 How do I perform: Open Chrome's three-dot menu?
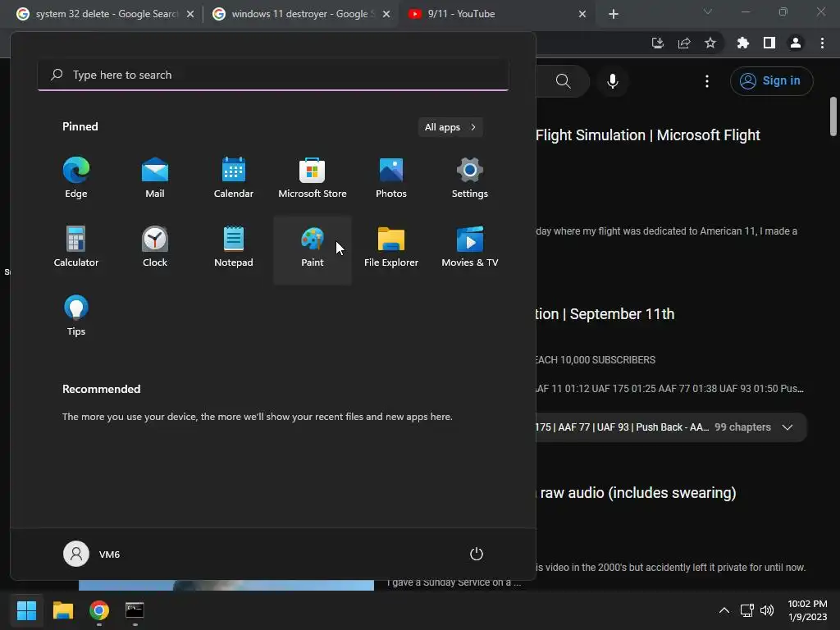tap(822, 43)
